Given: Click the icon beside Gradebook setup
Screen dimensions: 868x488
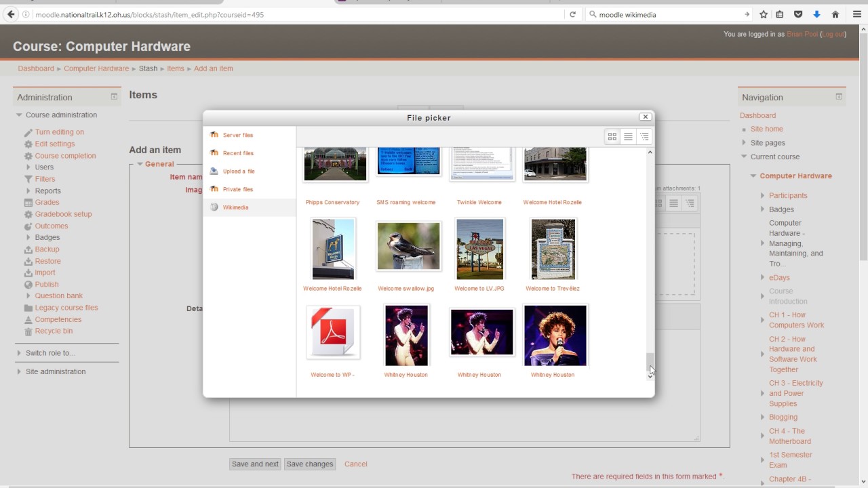Looking at the screenshot, I should coord(28,214).
